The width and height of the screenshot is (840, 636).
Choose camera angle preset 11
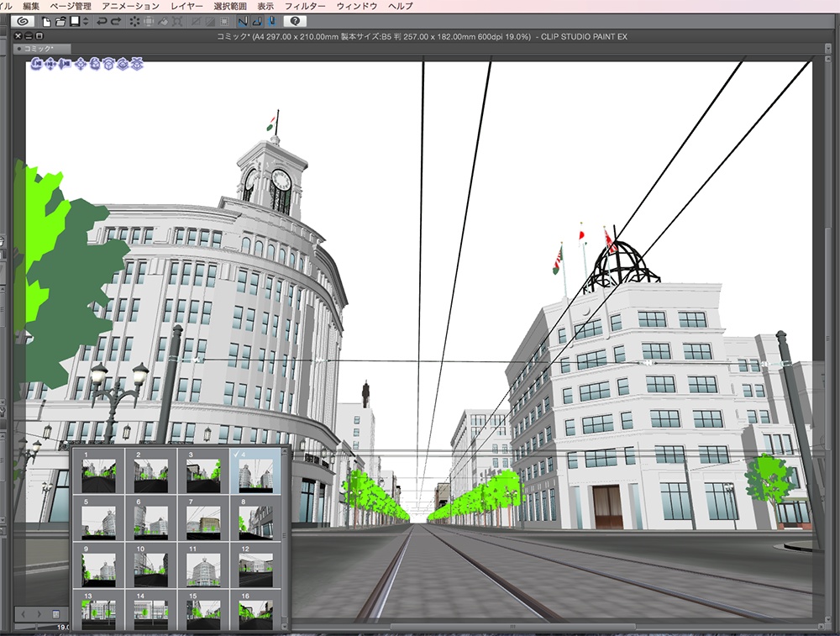pyautogui.click(x=203, y=565)
